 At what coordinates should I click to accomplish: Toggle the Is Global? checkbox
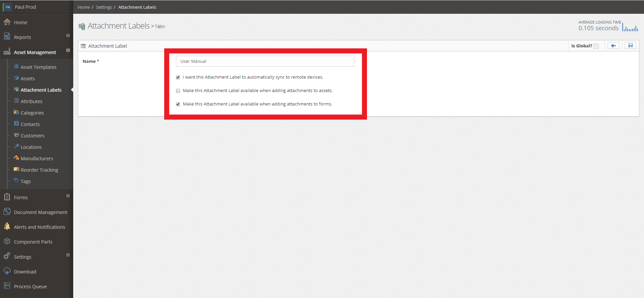[596, 46]
